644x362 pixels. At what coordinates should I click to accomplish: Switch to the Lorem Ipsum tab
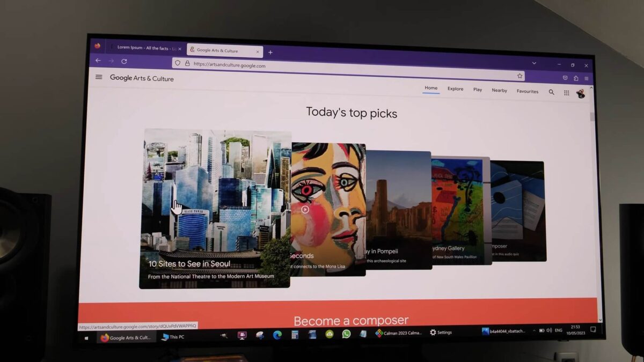tap(143, 48)
